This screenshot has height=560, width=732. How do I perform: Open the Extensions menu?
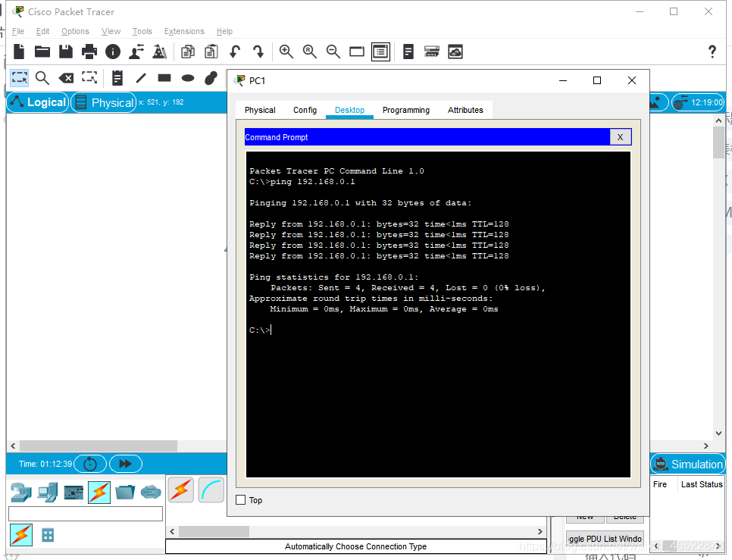[184, 31]
